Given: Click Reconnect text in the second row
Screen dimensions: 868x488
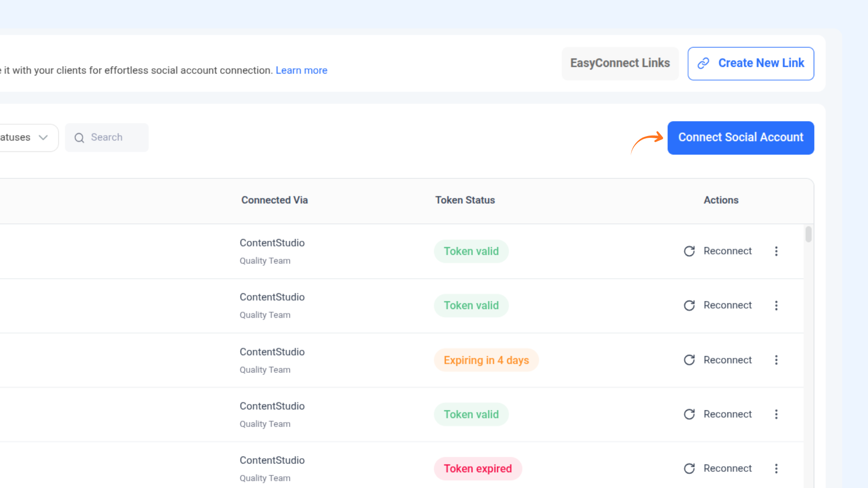Looking at the screenshot, I should click(x=727, y=305).
